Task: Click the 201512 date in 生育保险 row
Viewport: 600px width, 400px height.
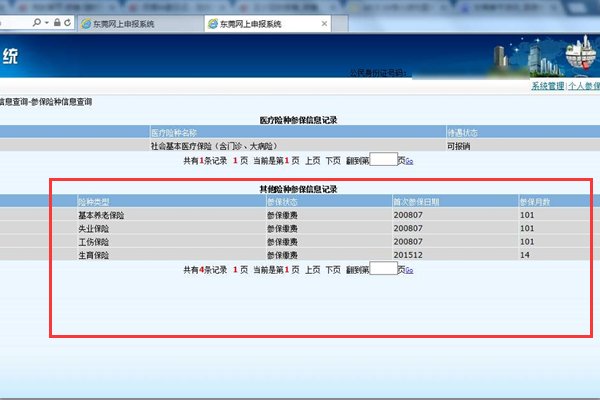Action: (x=408, y=255)
